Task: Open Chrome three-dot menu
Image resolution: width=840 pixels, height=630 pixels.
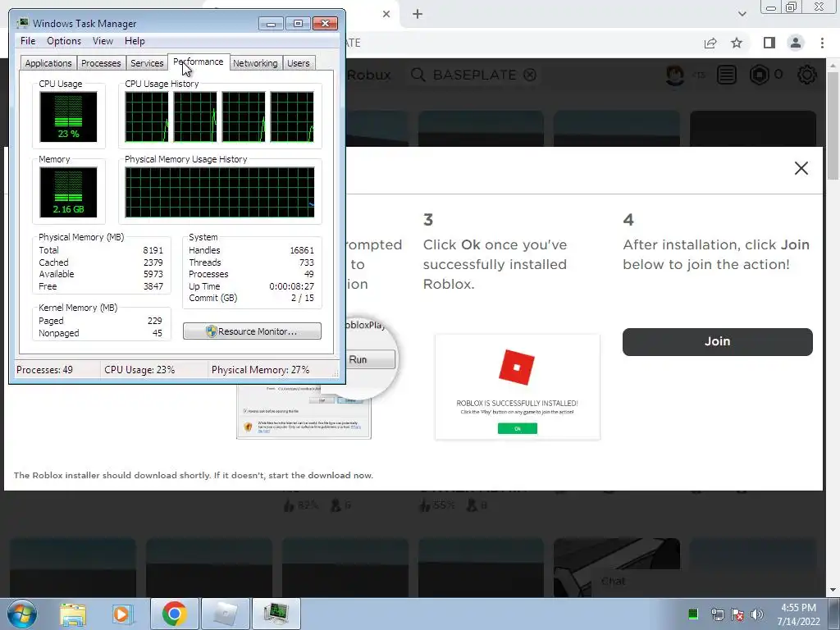Action: click(x=822, y=43)
